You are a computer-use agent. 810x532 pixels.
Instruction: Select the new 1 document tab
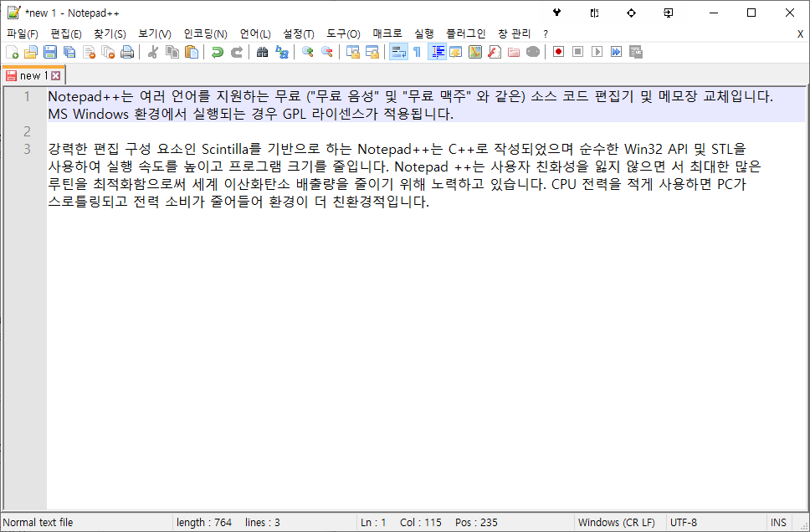pos(33,75)
